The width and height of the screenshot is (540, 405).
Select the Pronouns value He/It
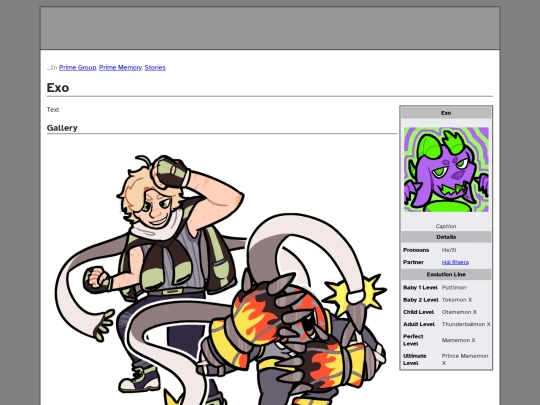(x=449, y=250)
